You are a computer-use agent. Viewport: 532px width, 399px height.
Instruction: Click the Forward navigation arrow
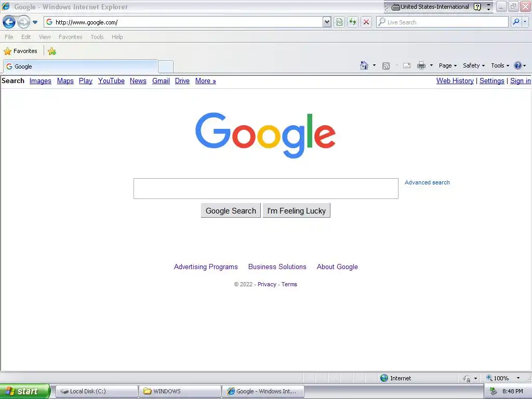23,22
